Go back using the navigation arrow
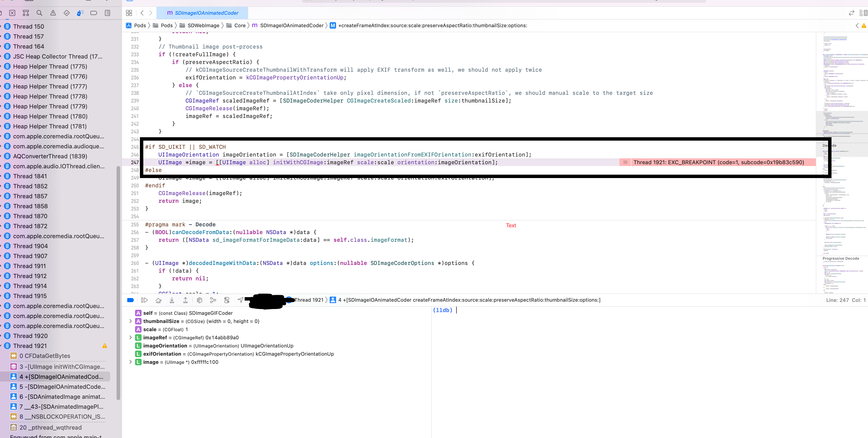868x438 pixels. click(x=142, y=13)
